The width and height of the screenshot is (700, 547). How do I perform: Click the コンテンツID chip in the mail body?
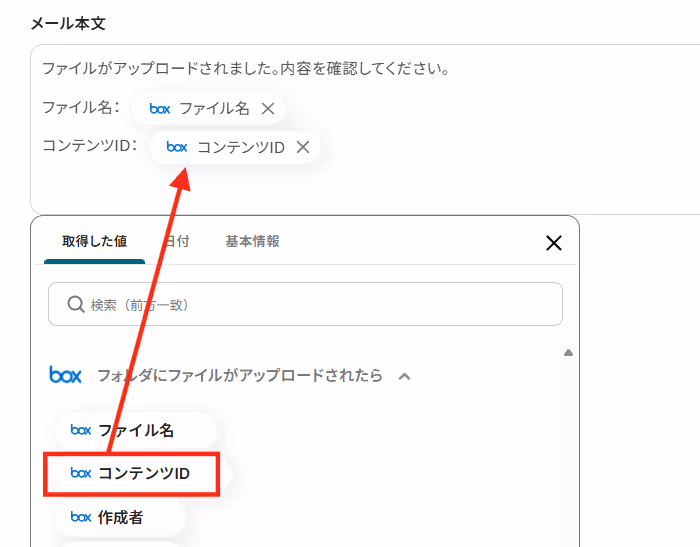point(234,147)
